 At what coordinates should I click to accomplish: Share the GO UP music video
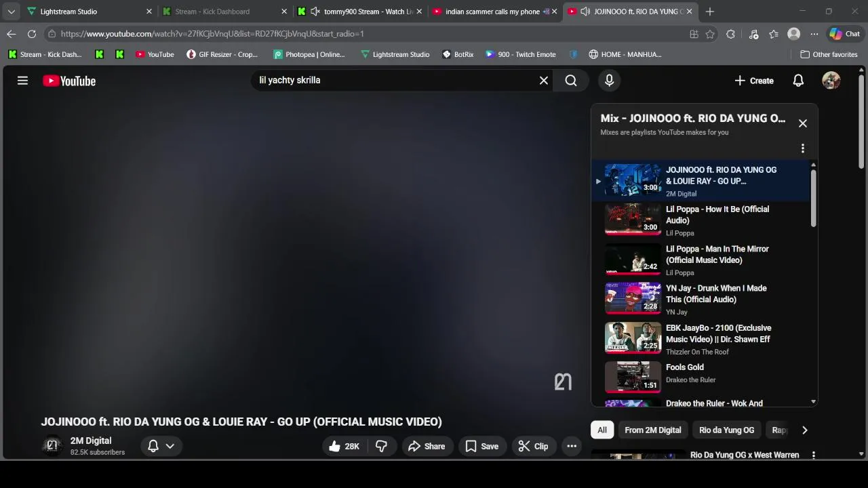[x=427, y=446]
